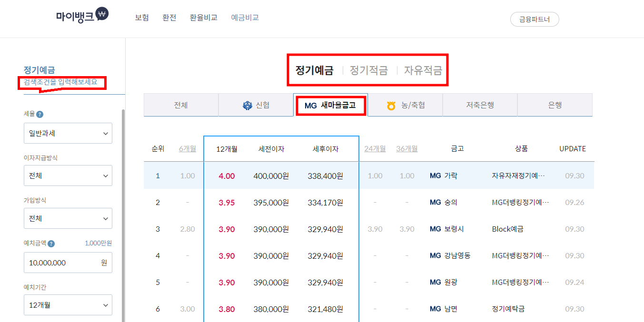Open the 예금비교 menu

[x=245, y=18]
